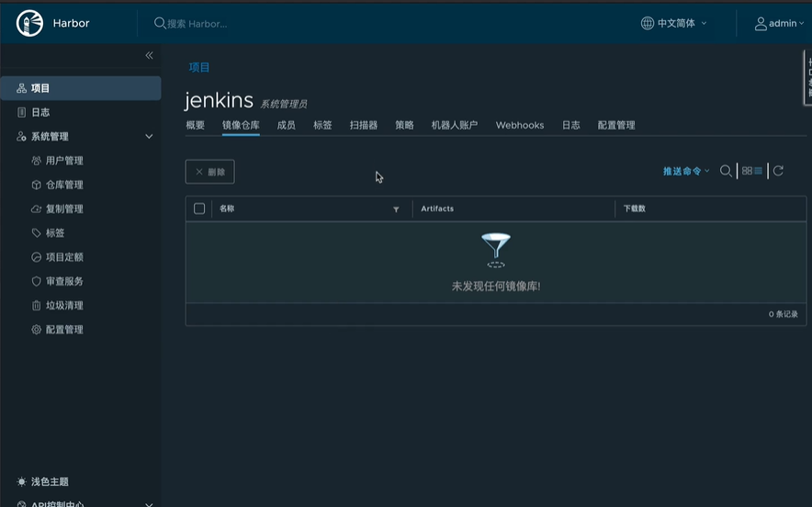Open 仓库管理 in the sidebar
Screen dimensions: 812x507
(x=64, y=185)
